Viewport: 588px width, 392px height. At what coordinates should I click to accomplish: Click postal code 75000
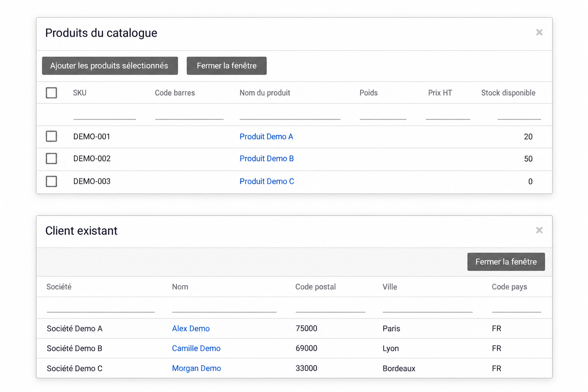click(306, 328)
